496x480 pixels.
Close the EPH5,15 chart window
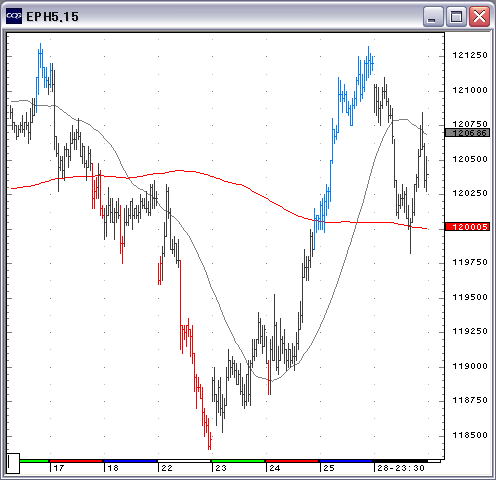479,16
